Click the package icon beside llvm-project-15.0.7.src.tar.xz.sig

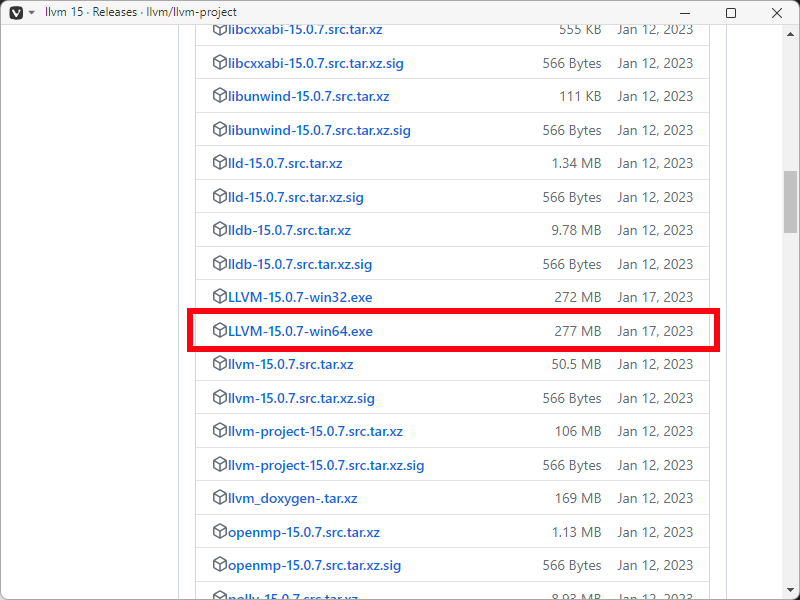219,465
